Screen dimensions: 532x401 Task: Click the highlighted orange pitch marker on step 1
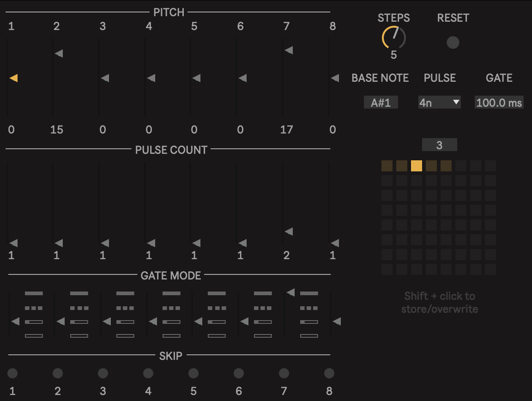[13, 78]
